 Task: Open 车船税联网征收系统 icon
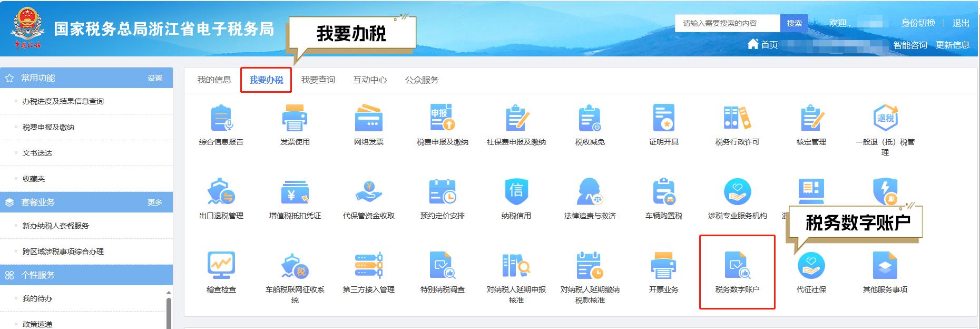click(295, 265)
